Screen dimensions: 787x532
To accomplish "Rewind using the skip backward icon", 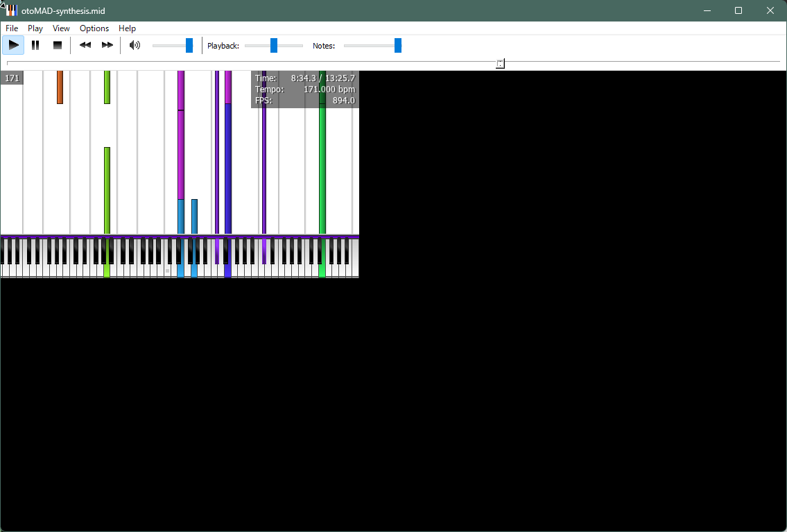I will click(85, 45).
